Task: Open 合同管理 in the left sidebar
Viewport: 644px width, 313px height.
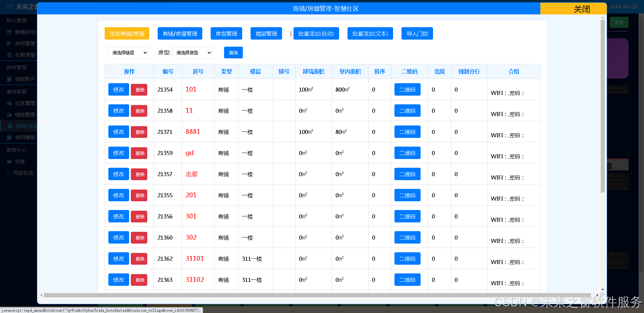Action: (25, 43)
